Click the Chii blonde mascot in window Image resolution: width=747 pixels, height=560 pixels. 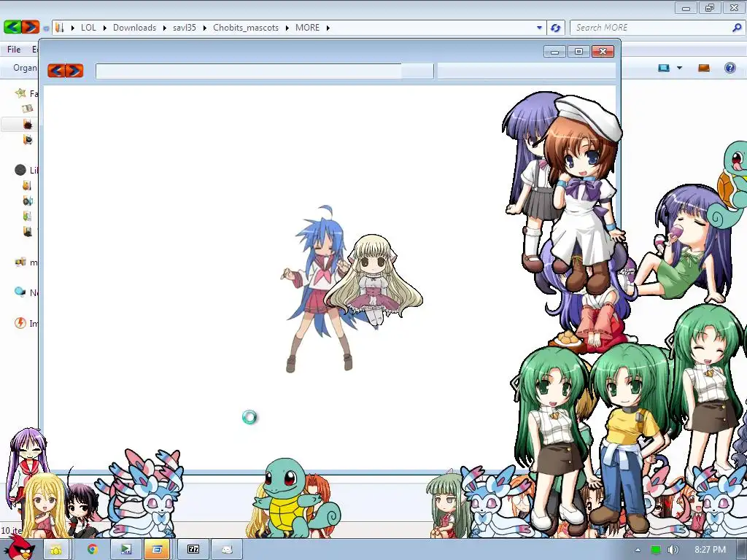373,281
